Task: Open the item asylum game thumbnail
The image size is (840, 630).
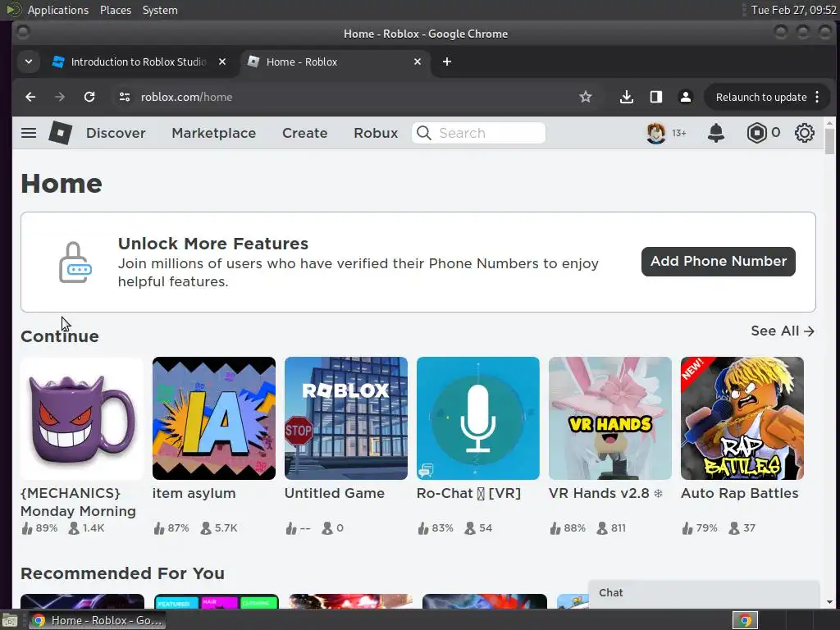Action: (214, 418)
